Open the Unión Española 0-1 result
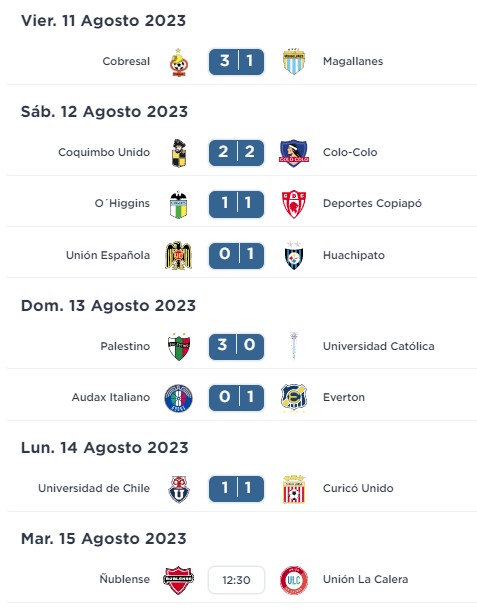Image resolution: width=477 pixels, height=615 pixels. click(236, 256)
